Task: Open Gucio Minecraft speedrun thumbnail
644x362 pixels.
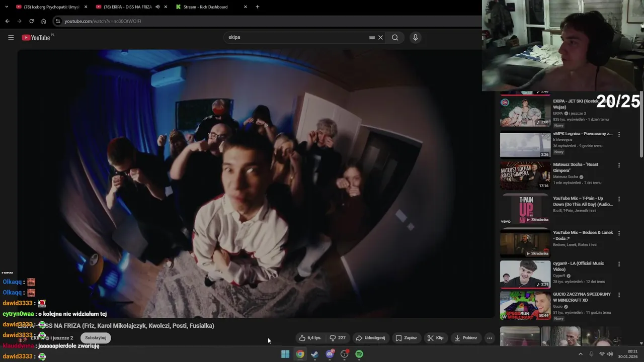Action: [525, 305]
